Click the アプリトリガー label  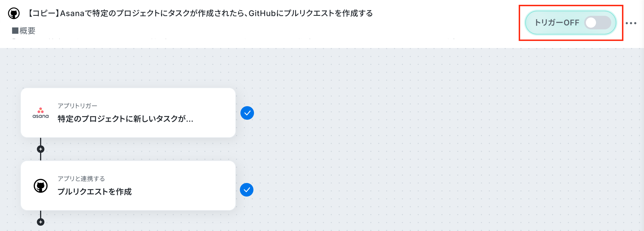point(77,106)
